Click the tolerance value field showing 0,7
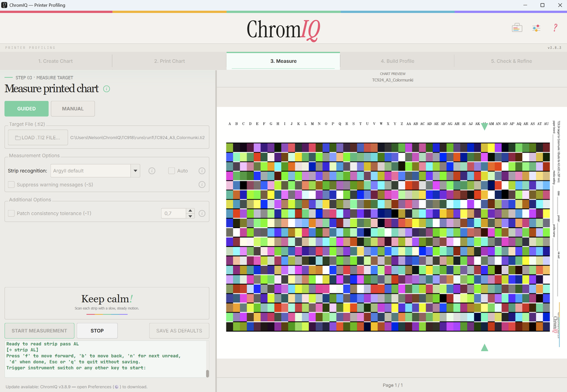 pos(173,213)
